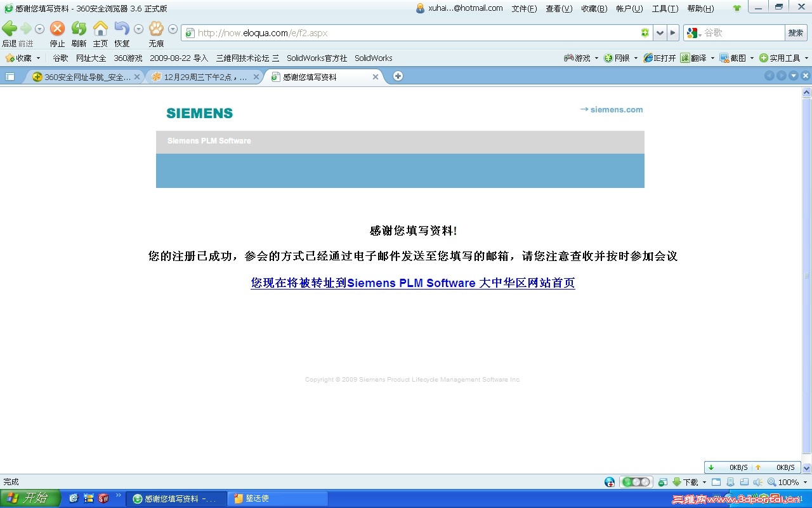Screen dimensions: 812x508
Task: Open the 下载 download manager
Action: 690,482
